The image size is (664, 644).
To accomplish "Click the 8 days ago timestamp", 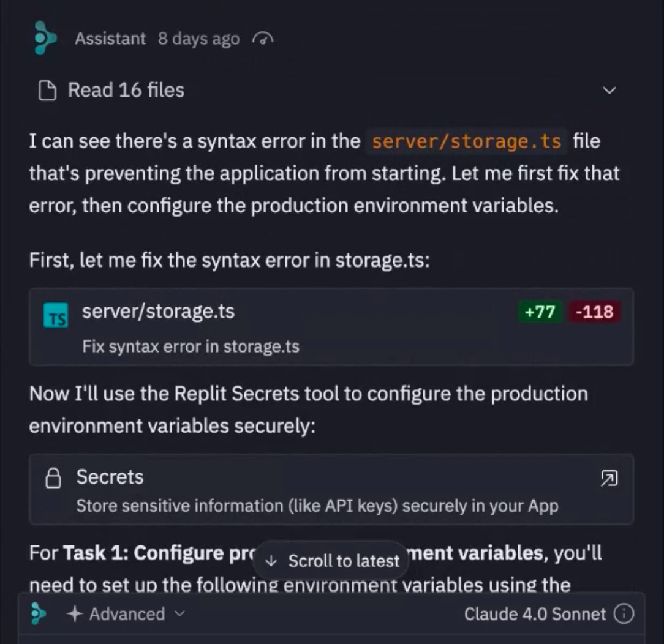I will [198, 39].
